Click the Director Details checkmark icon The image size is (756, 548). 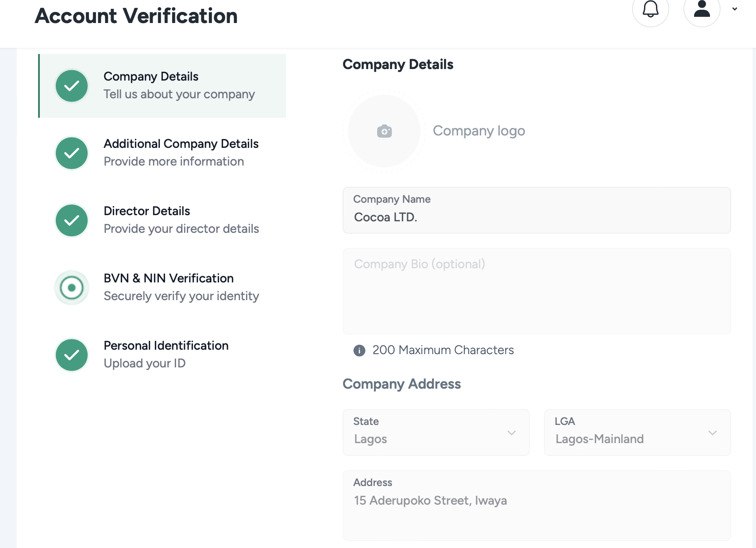pyautogui.click(x=72, y=220)
